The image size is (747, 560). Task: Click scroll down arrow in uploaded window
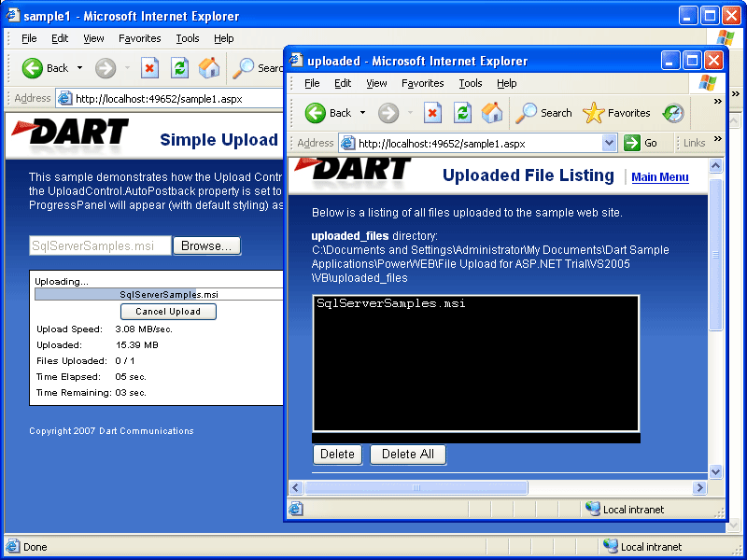(715, 472)
